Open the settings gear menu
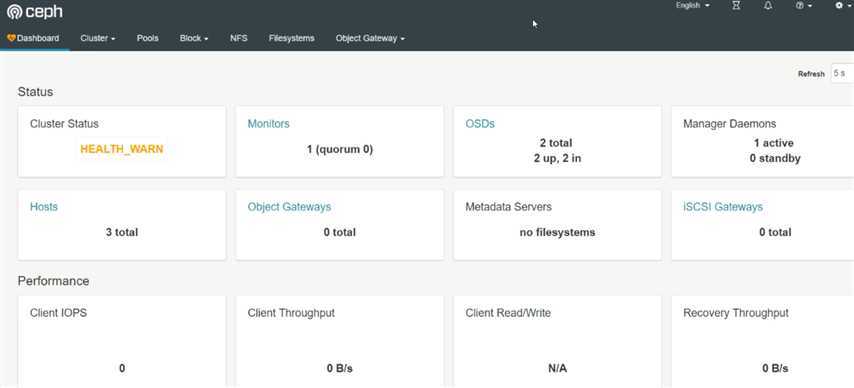The width and height of the screenshot is (854, 388). click(x=842, y=5)
